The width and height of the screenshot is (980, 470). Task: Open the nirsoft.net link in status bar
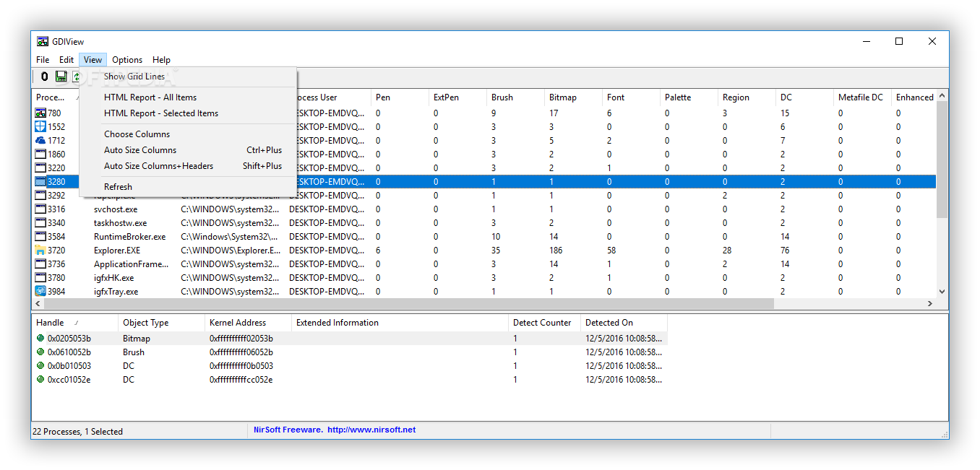(371, 430)
